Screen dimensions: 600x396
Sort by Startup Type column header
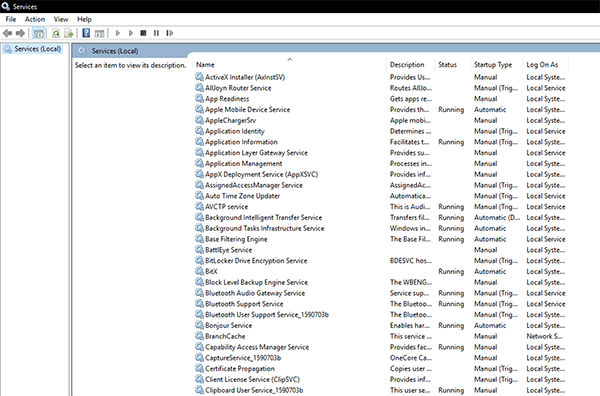point(493,65)
